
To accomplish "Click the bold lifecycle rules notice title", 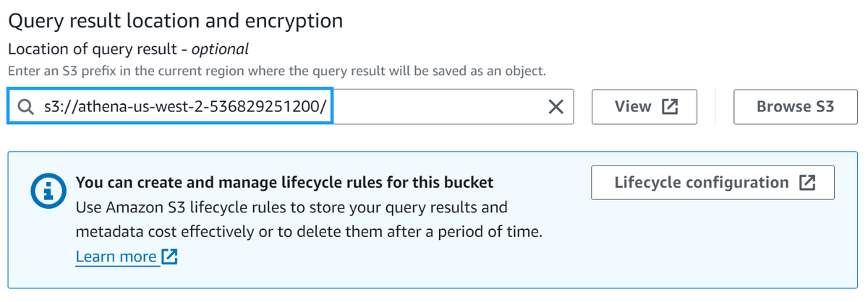I will click(x=284, y=182).
